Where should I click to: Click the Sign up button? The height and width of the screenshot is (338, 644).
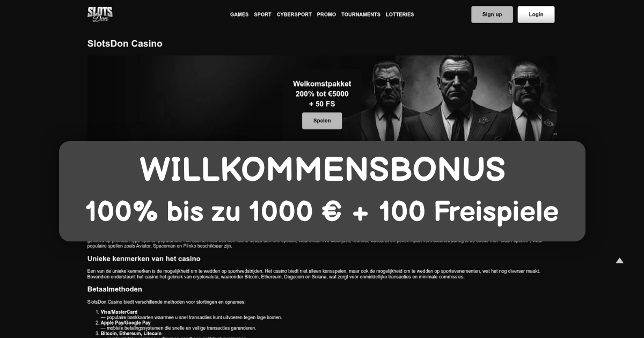492,14
